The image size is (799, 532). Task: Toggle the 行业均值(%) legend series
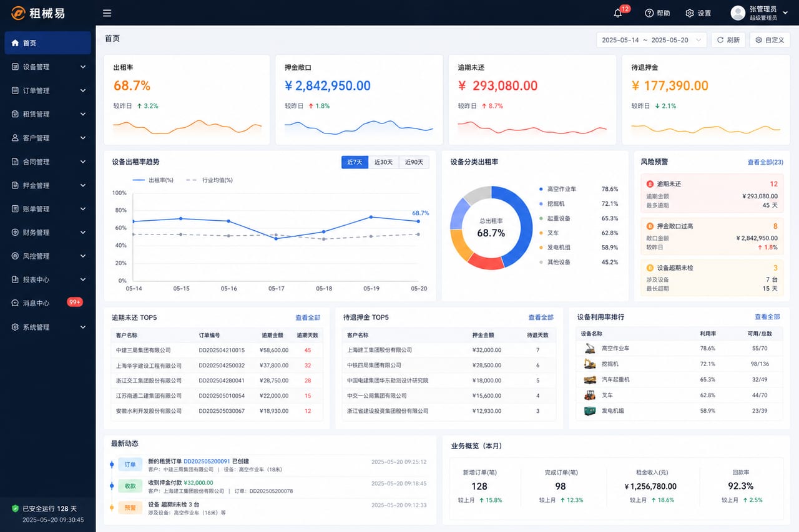[x=210, y=180]
